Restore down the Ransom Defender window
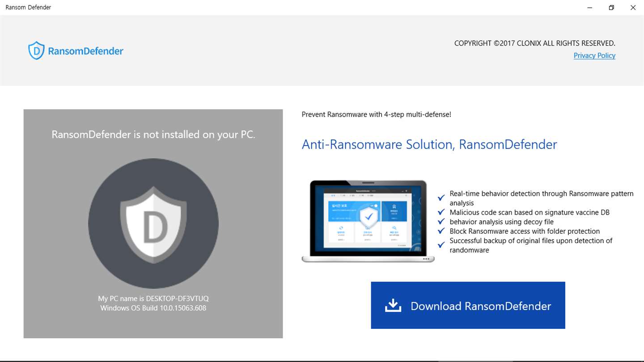The height and width of the screenshot is (362, 644). (x=611, y=7)
